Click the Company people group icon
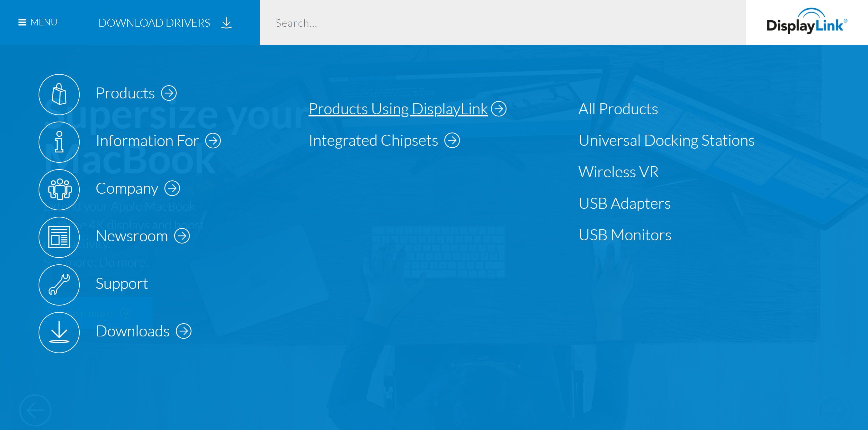Image resolution: width=868 pixels, height=430 pixels. click(59, 189)
